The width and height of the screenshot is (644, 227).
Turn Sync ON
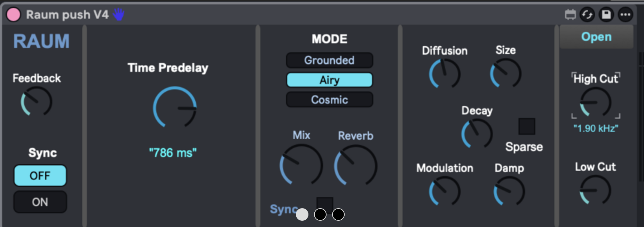[x=40, y=202]
